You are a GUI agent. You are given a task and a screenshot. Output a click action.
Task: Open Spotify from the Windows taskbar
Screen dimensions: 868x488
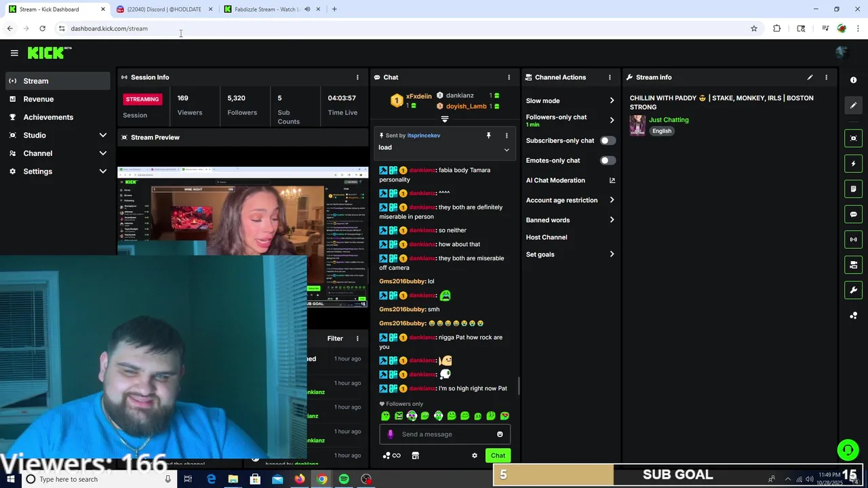tap(344, 479)
